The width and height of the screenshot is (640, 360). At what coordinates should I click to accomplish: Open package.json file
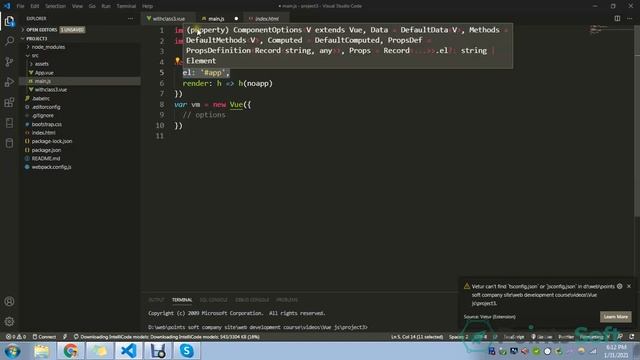pyautogui.click(x=80, y=150)
